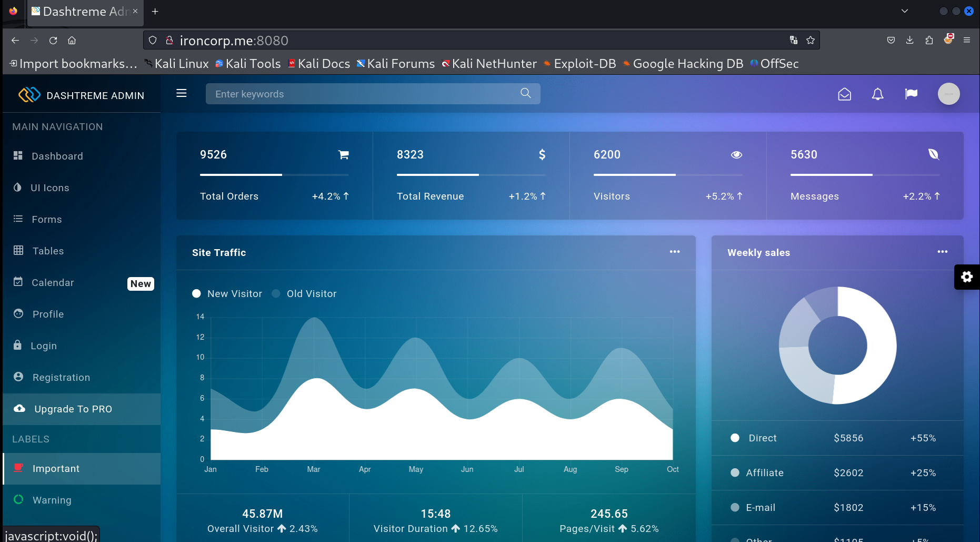Click the shopping cart icon on Total Orders card
Screen dimensions: 980x542
[x=344, y=154]
